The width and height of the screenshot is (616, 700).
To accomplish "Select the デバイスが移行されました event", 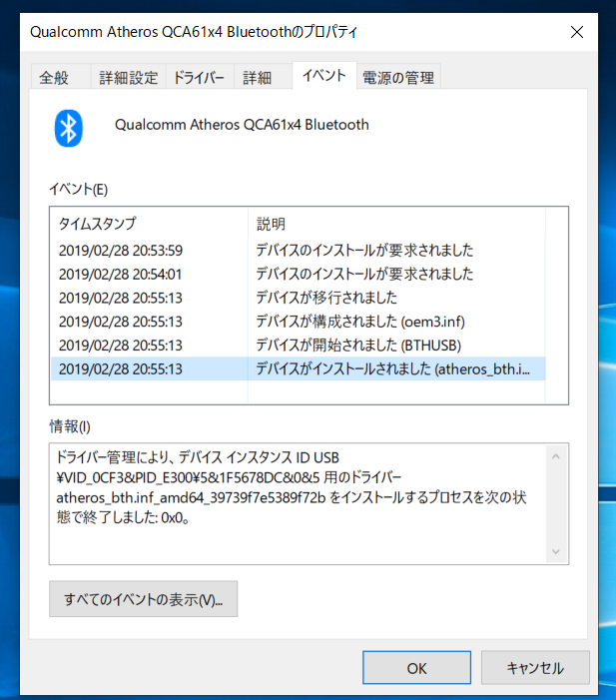I will (x=299, y=298).
